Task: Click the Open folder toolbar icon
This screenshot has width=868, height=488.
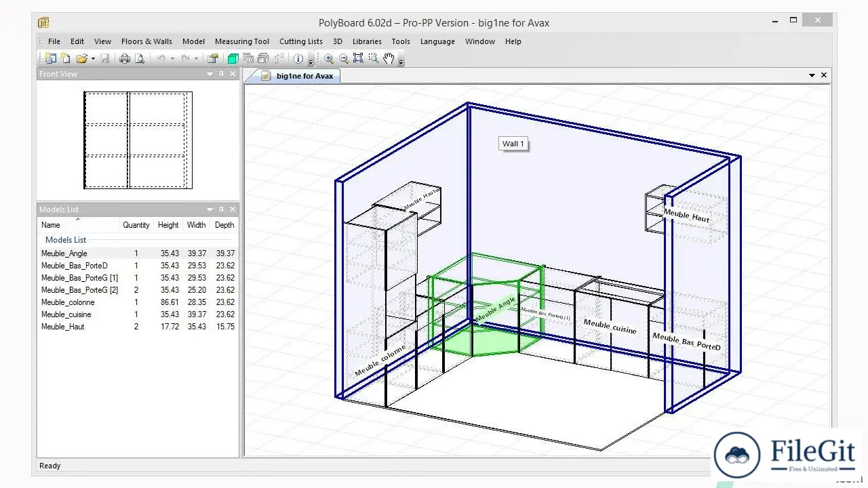Action: (x=82, y=59)
